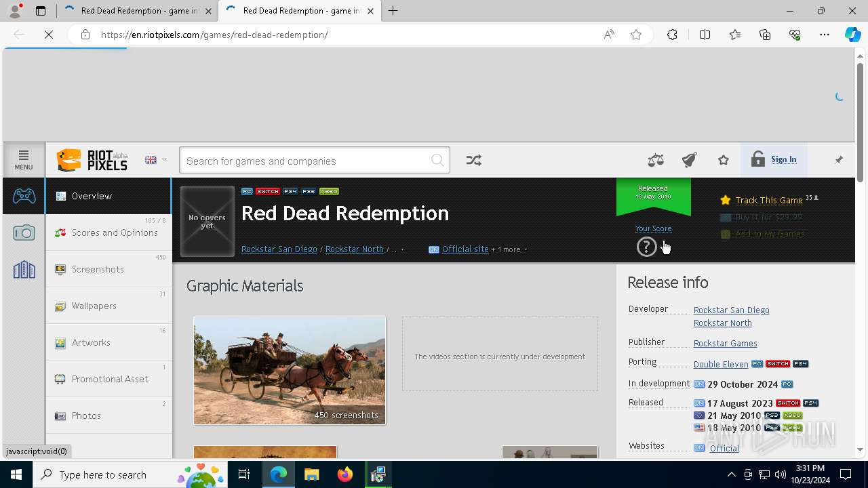This screenshot has width=868, height=488.
Task: Click the favorites star icon in header
Action: coord(724,160)
